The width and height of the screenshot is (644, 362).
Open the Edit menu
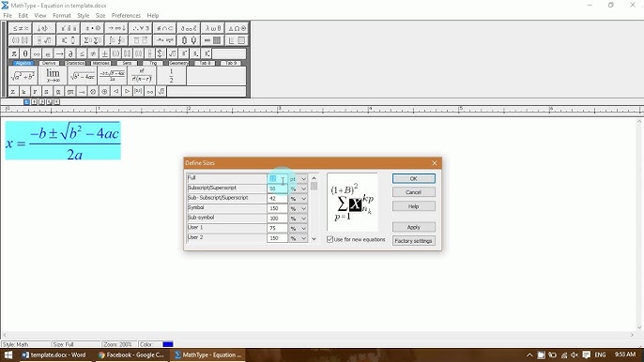(23, 16)
